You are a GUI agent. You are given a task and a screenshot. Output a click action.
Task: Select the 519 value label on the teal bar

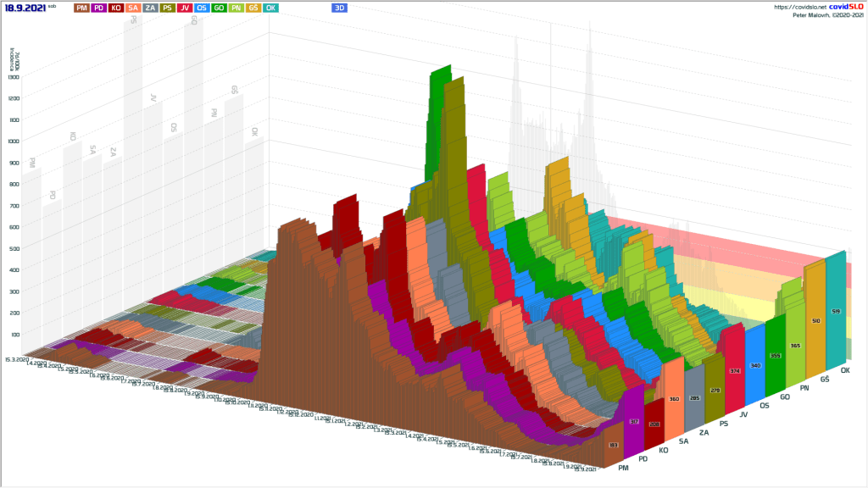(836, 312)
